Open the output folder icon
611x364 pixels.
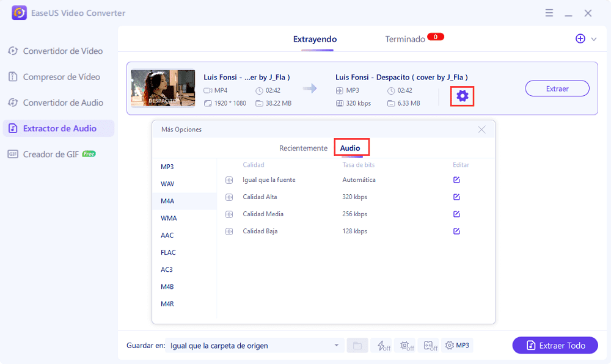(x=357, y=345)
